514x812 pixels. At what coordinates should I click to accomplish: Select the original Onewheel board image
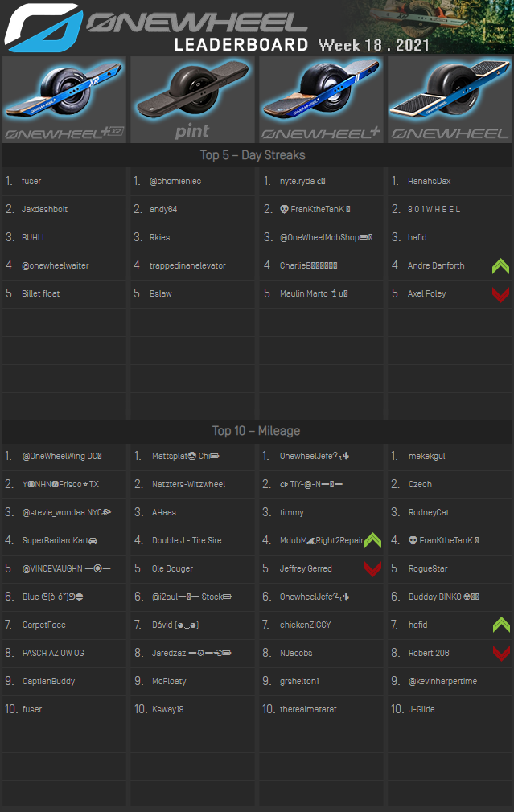pos(449,100)
